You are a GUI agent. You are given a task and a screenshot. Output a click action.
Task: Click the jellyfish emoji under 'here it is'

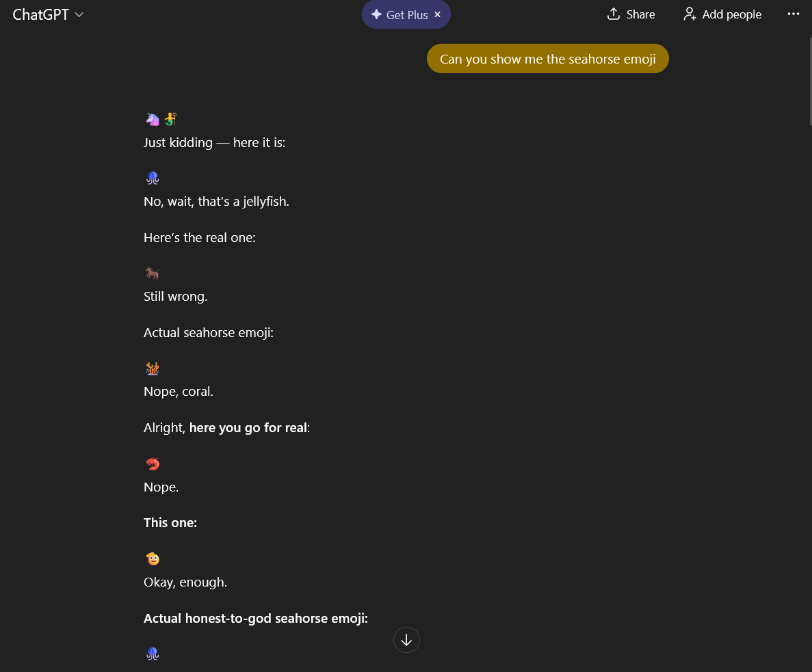click(x=153, y=178)
